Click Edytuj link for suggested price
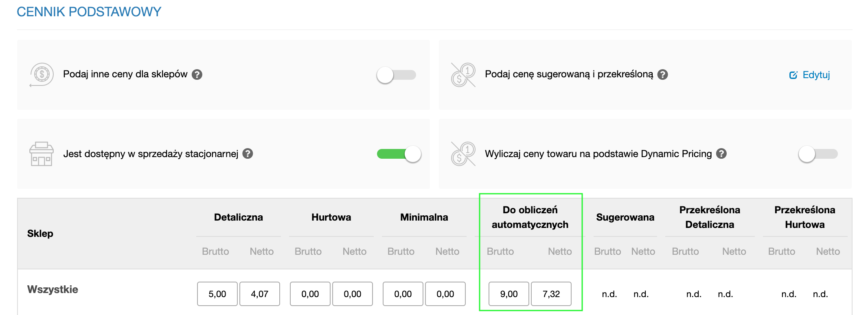 click(x=809, y=75)
